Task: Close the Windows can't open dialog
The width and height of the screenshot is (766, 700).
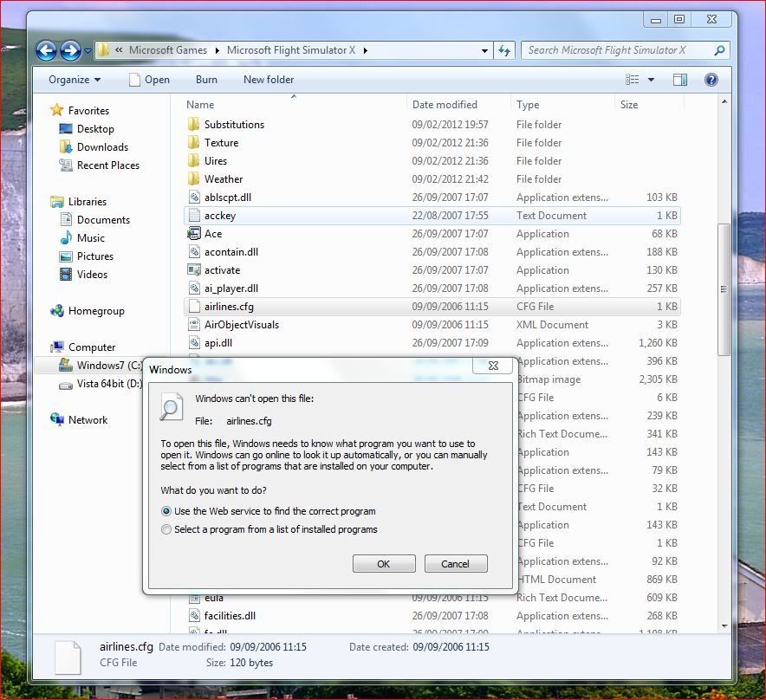Action: (493, 366)
